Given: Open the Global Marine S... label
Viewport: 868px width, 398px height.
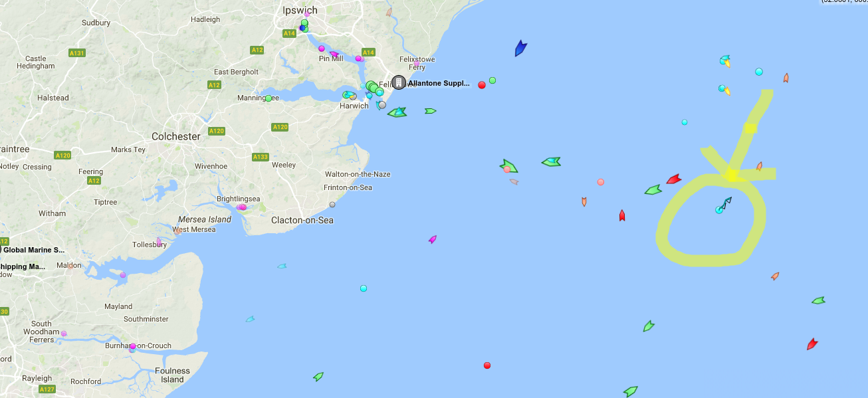Looking at the screenshot, I should pyautogui.click(x=34, y=250).
